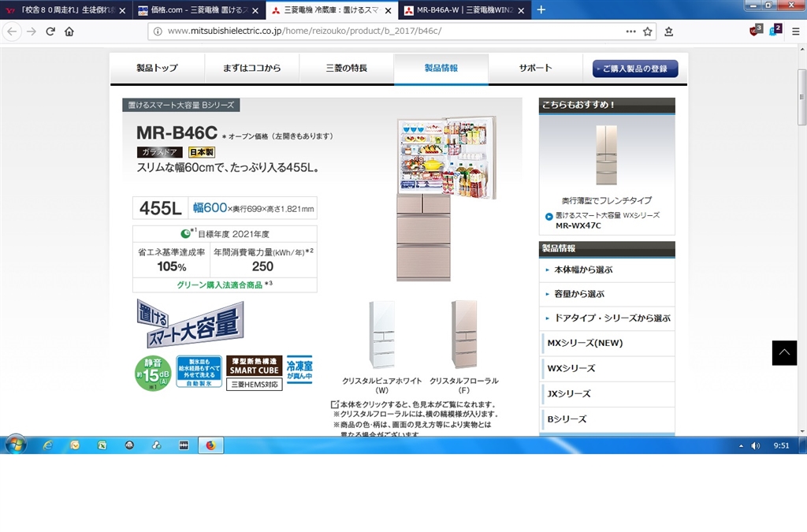The width and height of the screenshot is (807, 532).
Task: Click the red shield extension icon
Action: (x=756, y=31)
